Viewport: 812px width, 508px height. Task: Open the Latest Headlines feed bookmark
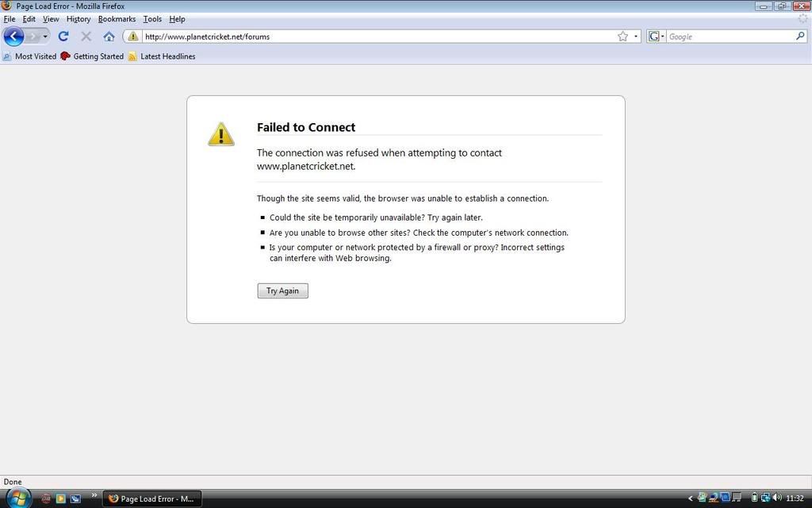[162, 56]
